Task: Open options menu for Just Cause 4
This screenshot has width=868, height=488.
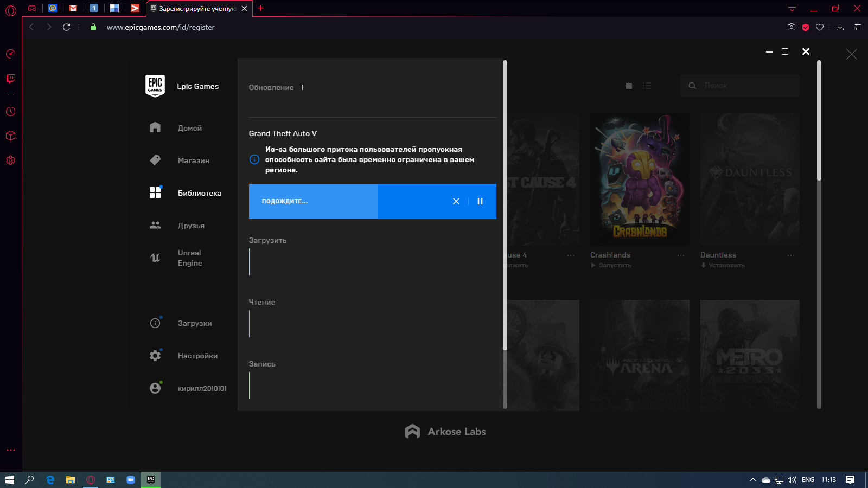Action: (571, 255)
